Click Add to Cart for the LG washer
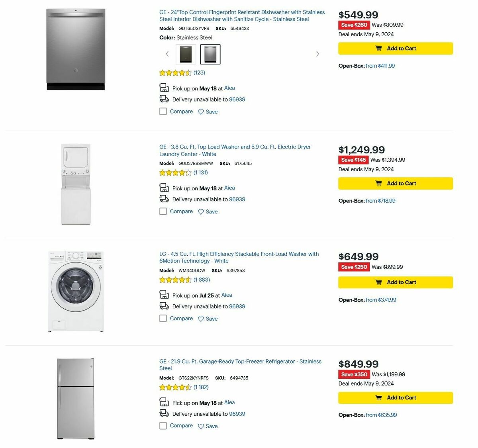This screenshot has width=478, height=448. (395, 282)
